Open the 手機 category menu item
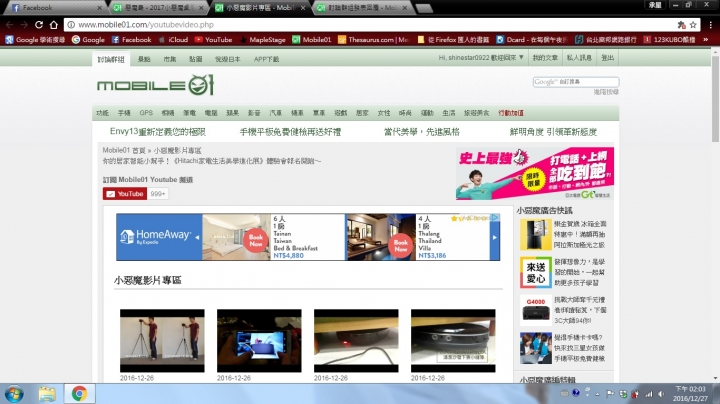Screen dimensions: 720x404 pyautogui.click(x=124, y=113)
